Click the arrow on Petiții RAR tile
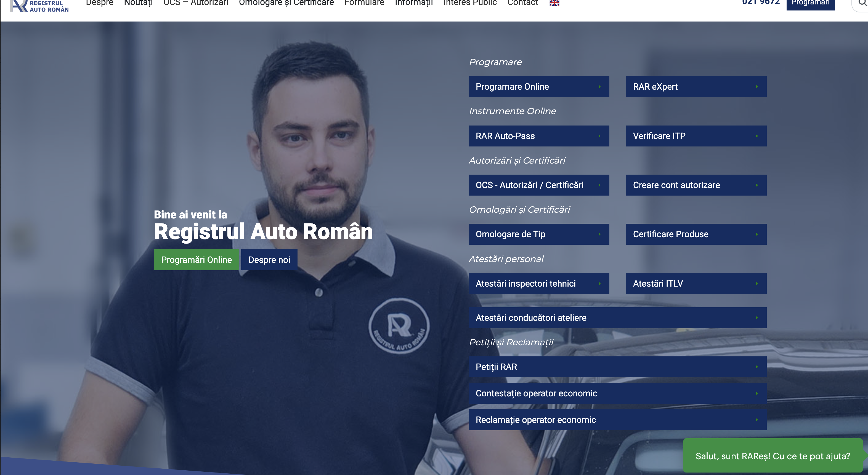Viewport: 868px width, 475px height. click(757, 367)
